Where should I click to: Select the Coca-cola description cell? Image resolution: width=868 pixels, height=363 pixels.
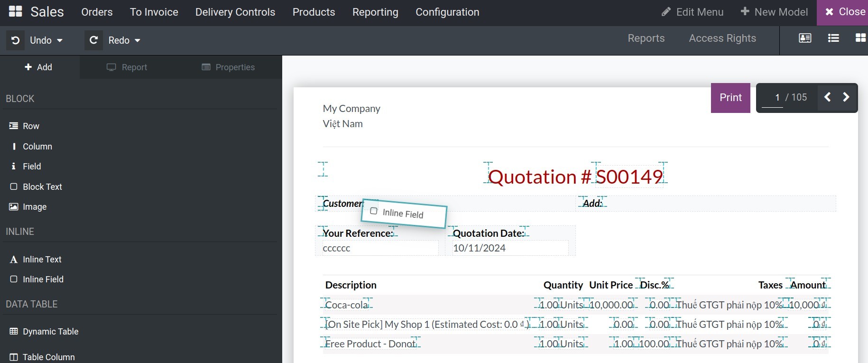[347, 305]
